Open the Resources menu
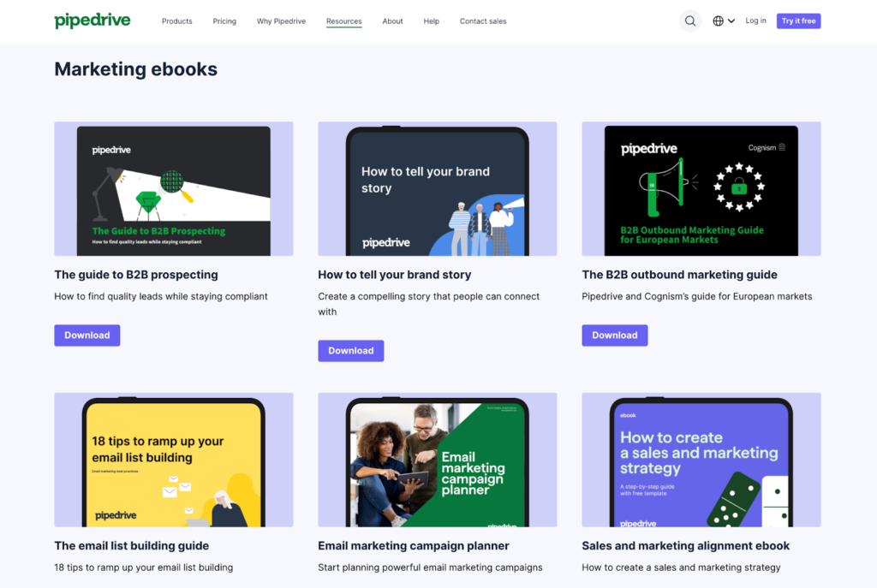Image resolution: width=877 pixels, height=588 pixels. pos(344,21)
